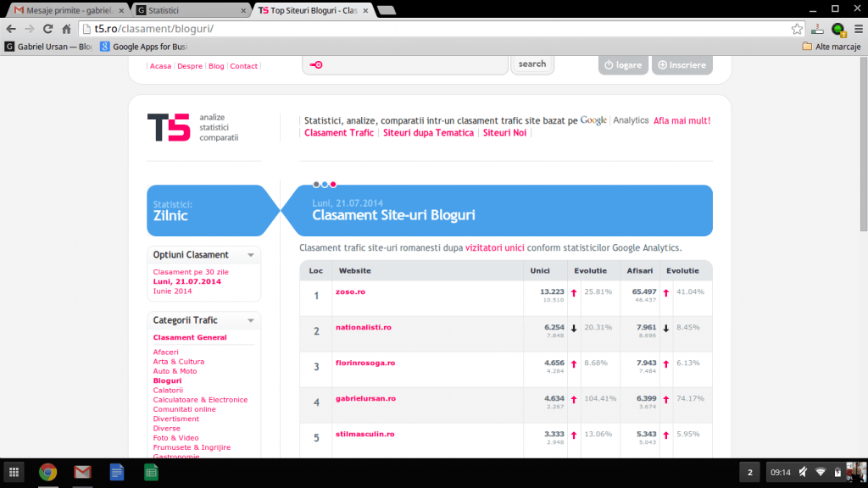This screenshot has height=488, width=868.
Task: Collapse the Categorii Trafic panel arrow
Action: [x=251, y=320]
